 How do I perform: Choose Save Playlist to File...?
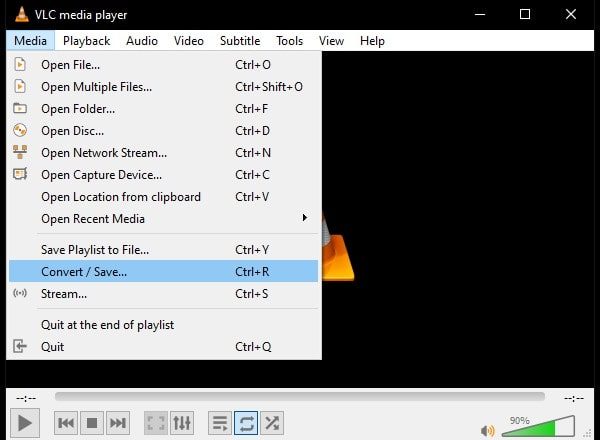coord(163,249)
